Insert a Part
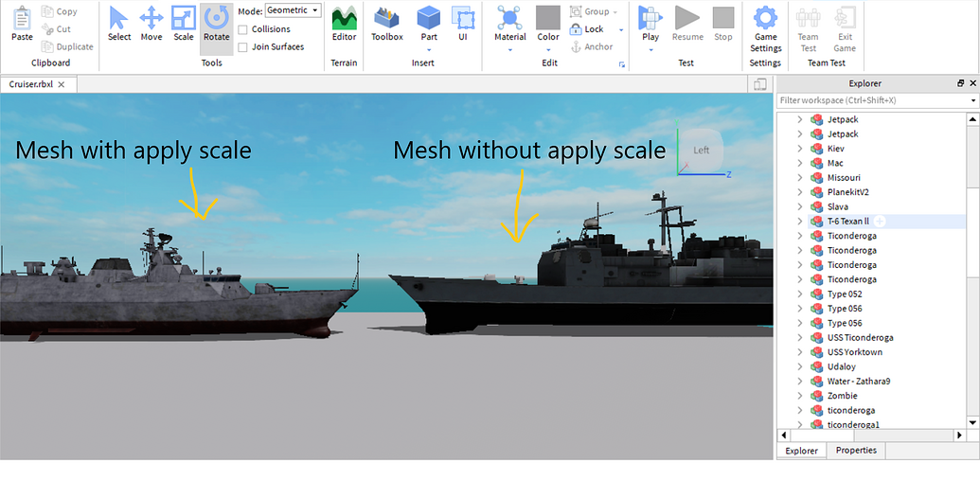Image resolution: width=980 pixels, height=481 pixels. click(x=429, y=24)
